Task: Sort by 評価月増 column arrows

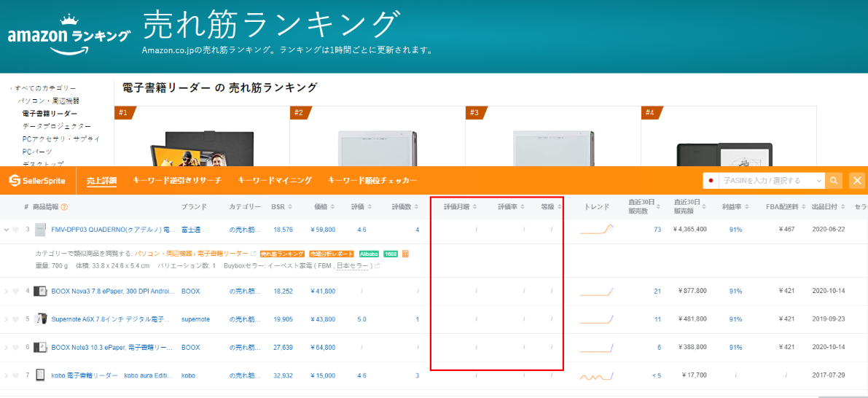Action: [x=475, y=207]
